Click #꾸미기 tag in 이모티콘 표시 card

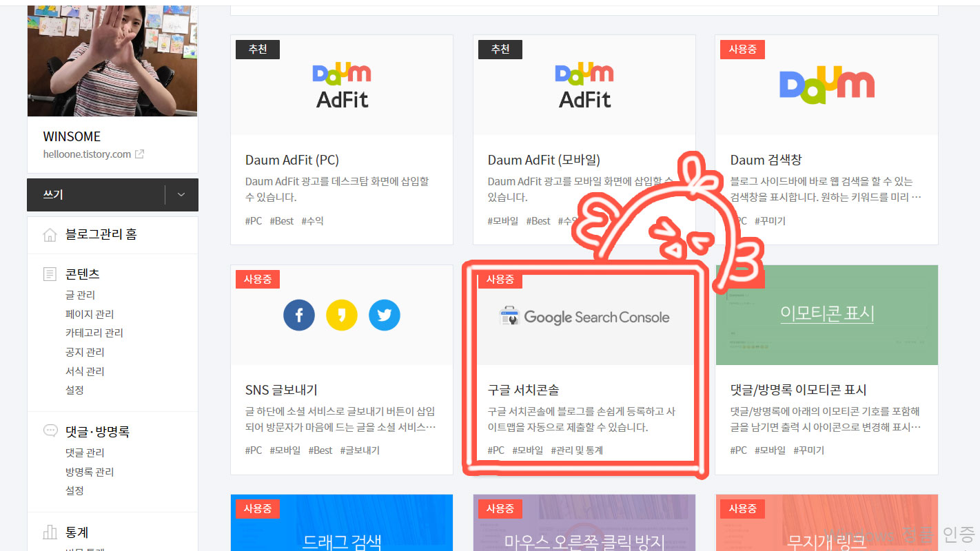(808, 450)
